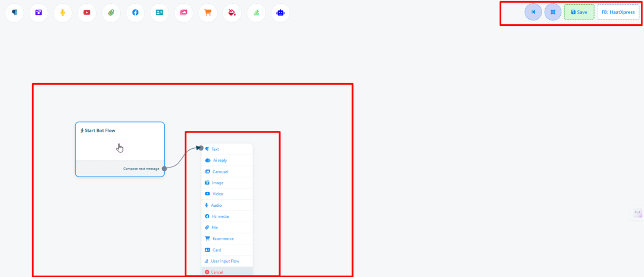Choose FB media from the menu
The width and height of the screenshot is (644, 277).
pyautogui.click(x=226, y=216)
